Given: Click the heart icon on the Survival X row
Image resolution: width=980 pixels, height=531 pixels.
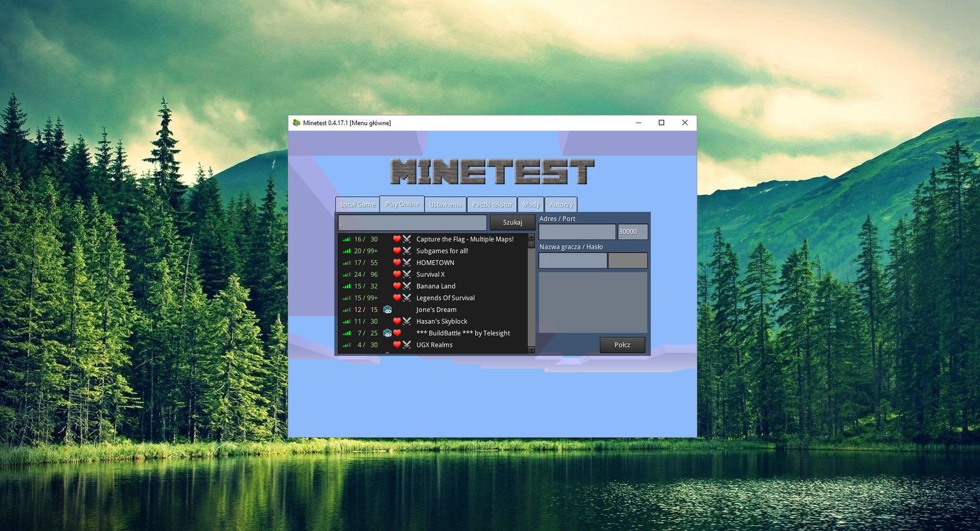Looking at the screenshot, I should pos(397,274).
